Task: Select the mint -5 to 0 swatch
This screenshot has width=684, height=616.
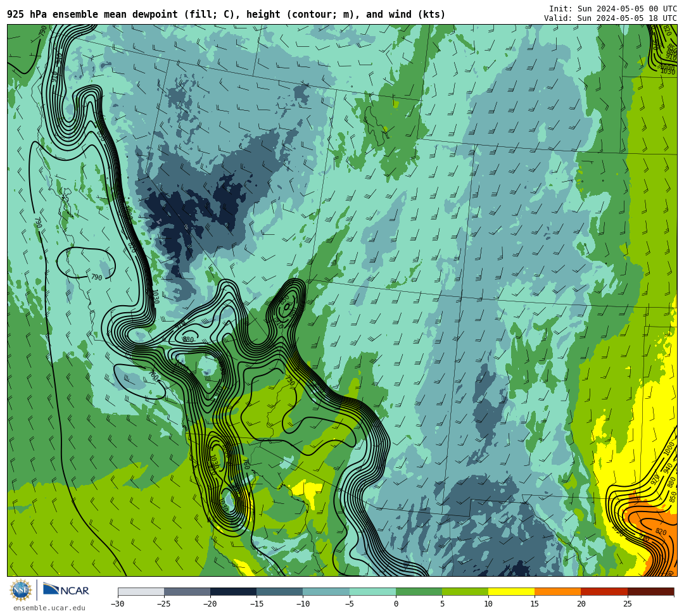Action: coord(372,591)
